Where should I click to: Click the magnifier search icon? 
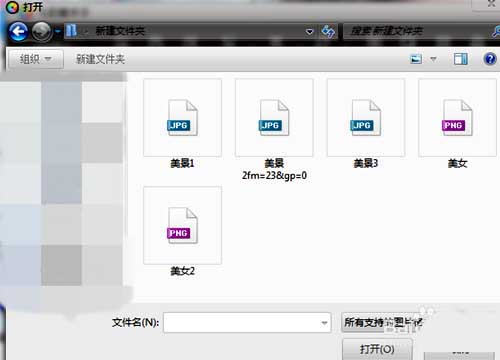[x=496, y=32]
